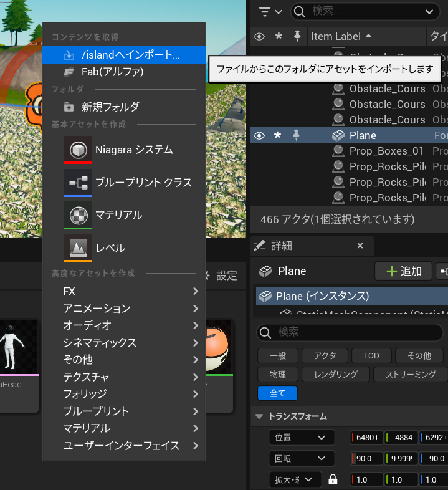The width and height of the screenshot is (448, 490).
Task: Click the レベル asset icon
Action: [x=78, y=248]
